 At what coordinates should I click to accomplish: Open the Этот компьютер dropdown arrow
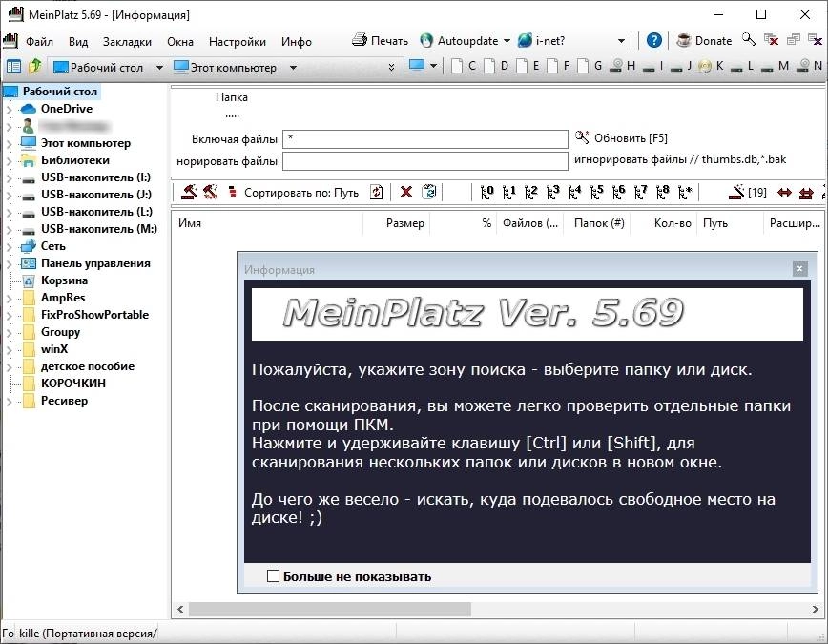coord(293,68)
